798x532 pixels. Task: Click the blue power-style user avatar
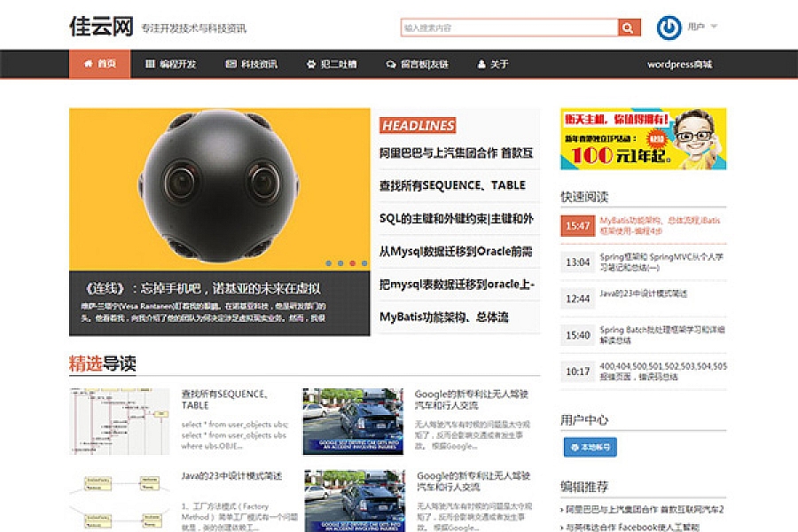coord(669,27)
